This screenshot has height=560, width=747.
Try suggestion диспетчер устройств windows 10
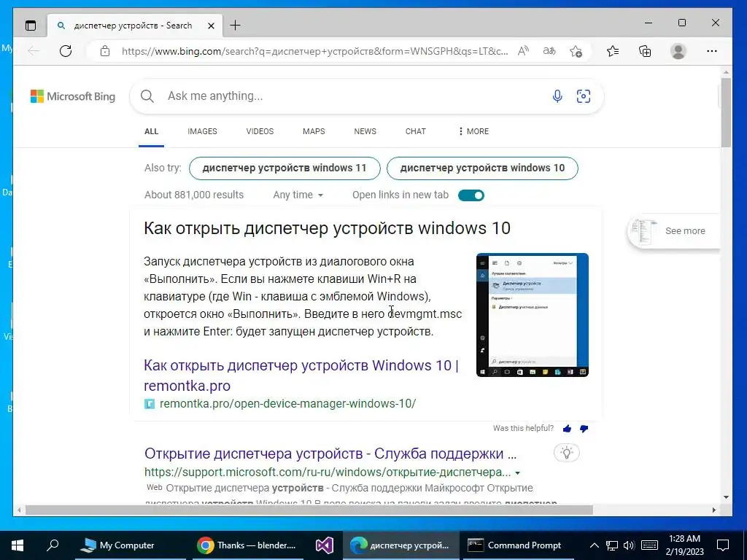pyautogui.click(x=482, y=168)
